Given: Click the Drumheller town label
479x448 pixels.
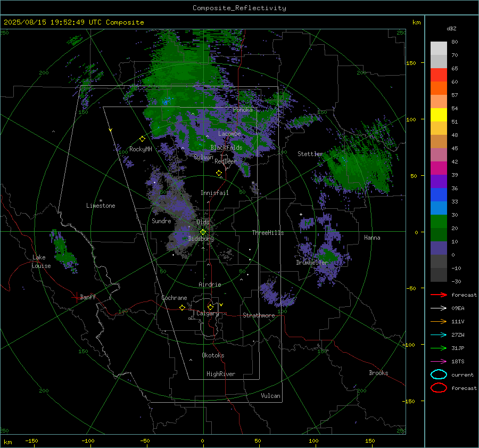Looking at the screenshot, I should click(x=312, y=263).
